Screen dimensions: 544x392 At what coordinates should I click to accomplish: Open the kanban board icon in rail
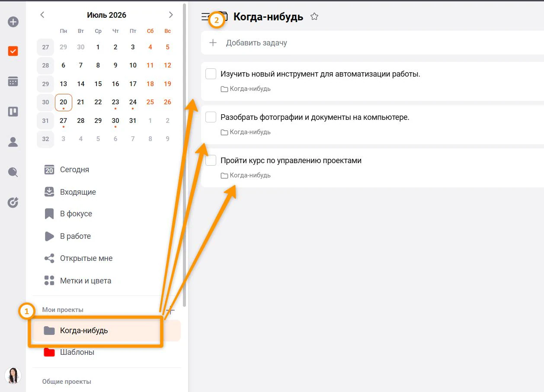pos(13,112)
